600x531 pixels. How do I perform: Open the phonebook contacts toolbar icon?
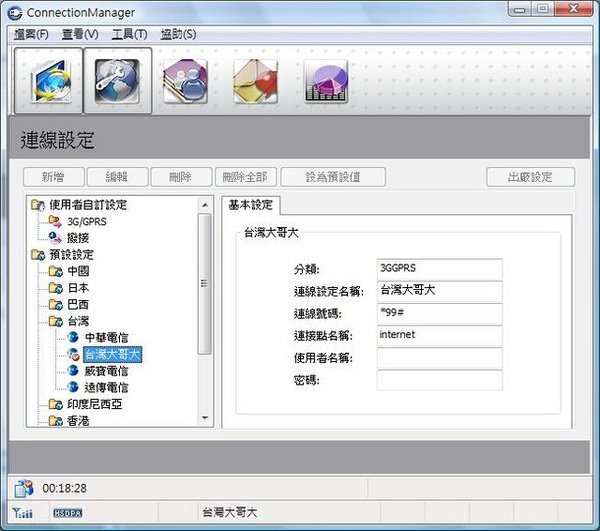tap(186, 81)
